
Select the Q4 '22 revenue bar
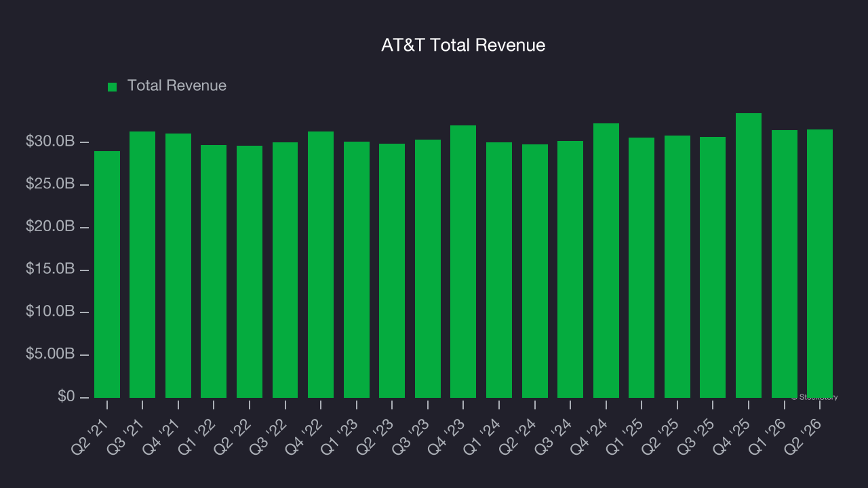click(321, 264)
